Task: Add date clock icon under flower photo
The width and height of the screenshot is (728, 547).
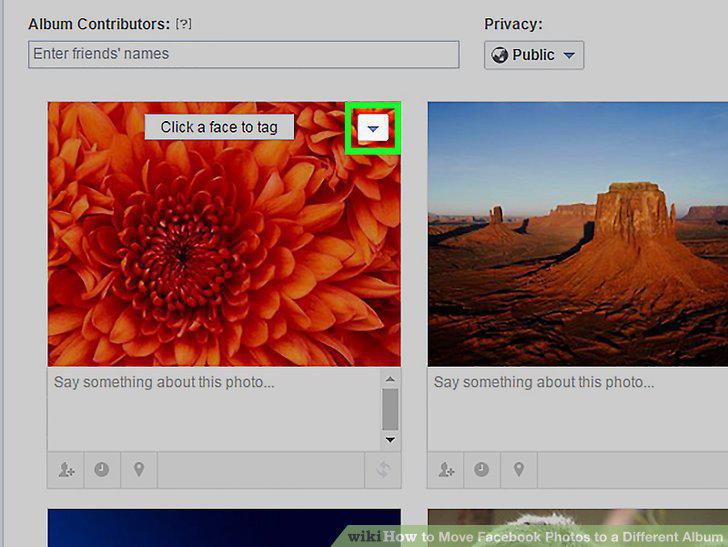Action: pos(102,470)
